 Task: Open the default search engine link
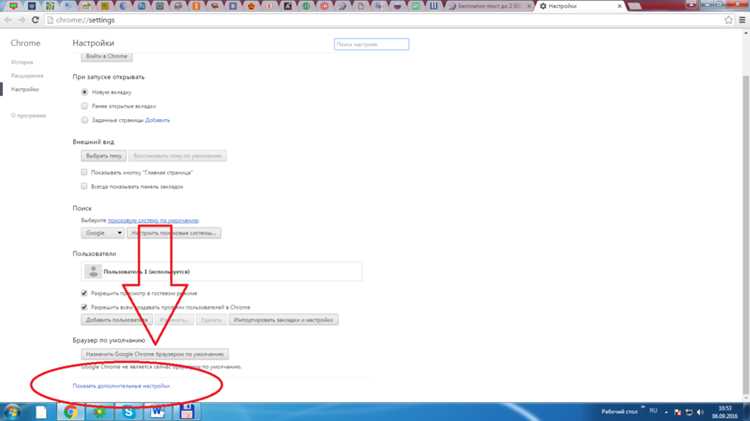[153, 221]
